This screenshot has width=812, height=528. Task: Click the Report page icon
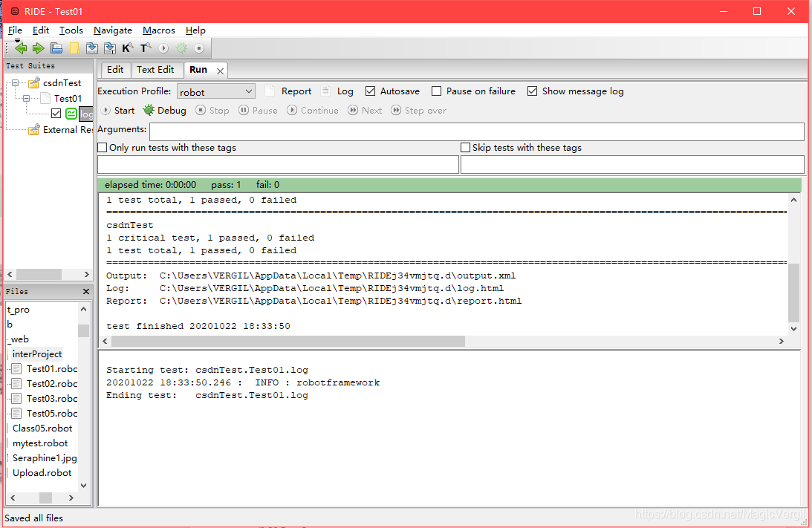(270, 91)
